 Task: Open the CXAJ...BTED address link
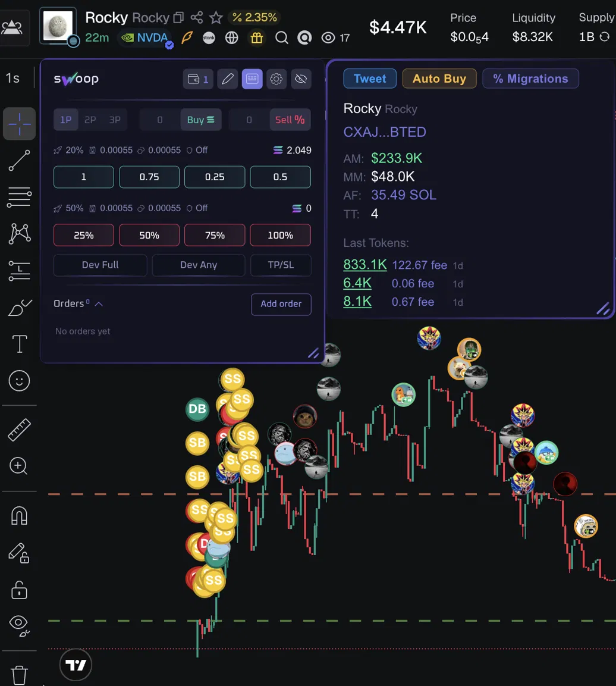[385, 131]
